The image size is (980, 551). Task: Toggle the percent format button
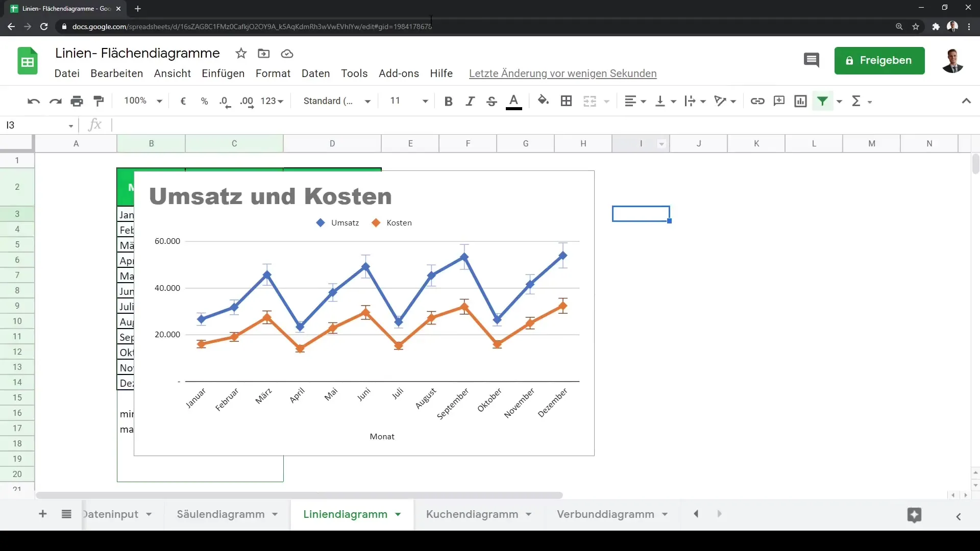tap(205, 100)
